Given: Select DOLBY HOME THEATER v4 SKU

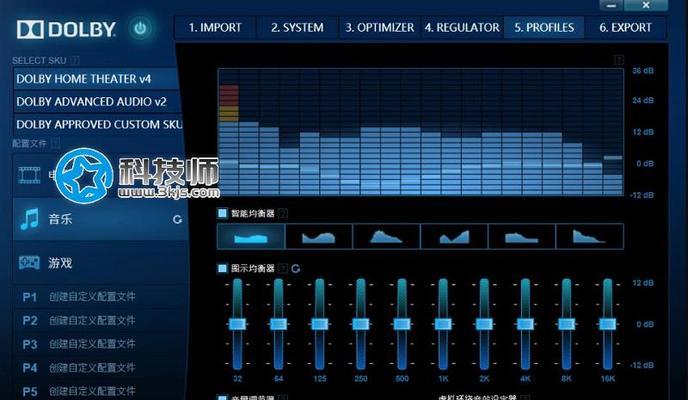Looking at the screenshot, I should [x=96, y=79].
